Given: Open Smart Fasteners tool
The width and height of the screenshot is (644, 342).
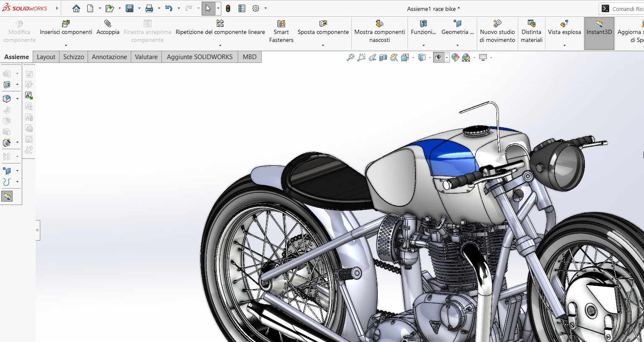Looking at the screenshot, I should [281, 31].
